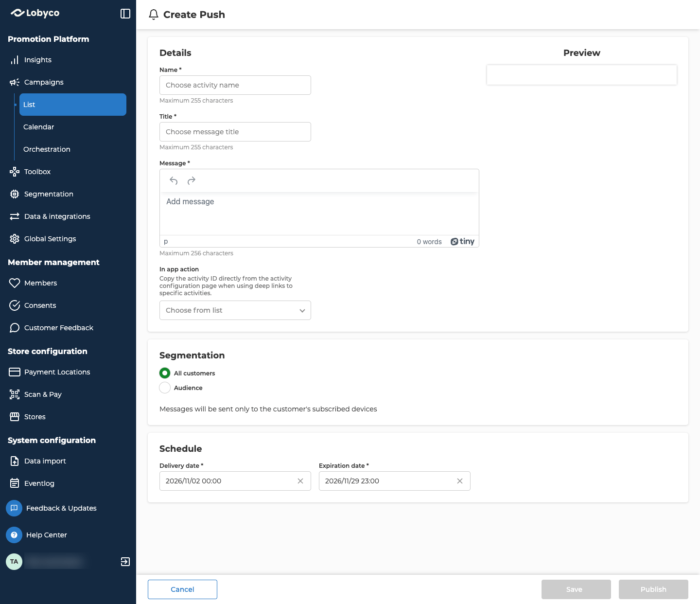The image size is (700, 604).
Task: Open Consents page
Action: pyautogui.click(x=40, y=305)
